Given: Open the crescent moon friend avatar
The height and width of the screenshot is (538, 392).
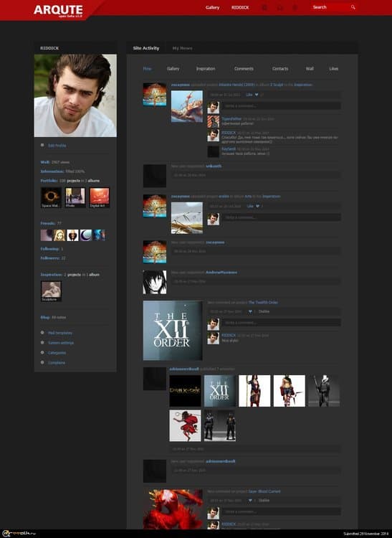Looking at the screenshot, I should [x=86, y=235].
